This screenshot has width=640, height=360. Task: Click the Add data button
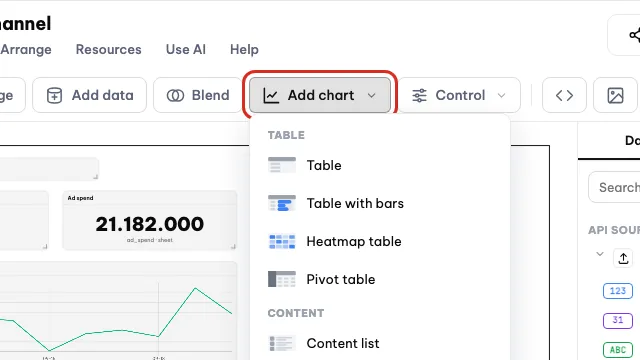[x=89, y=95]
